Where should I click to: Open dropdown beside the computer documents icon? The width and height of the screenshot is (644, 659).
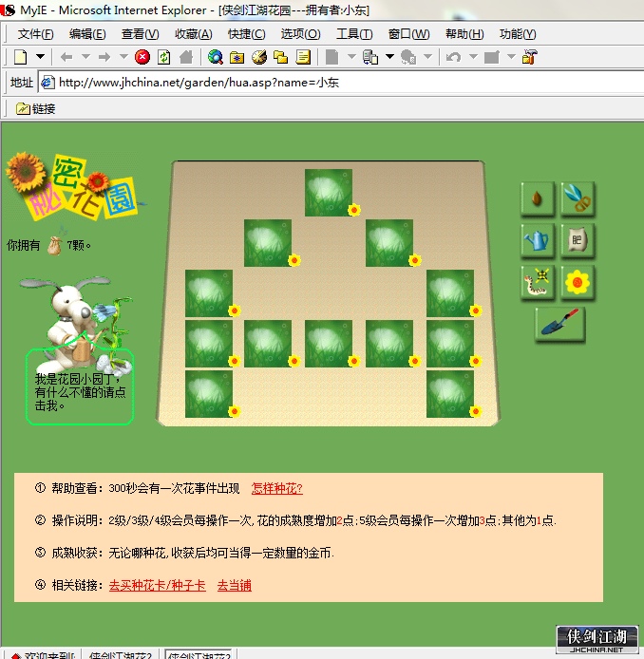pyautogui.click(x=389, y=56)
